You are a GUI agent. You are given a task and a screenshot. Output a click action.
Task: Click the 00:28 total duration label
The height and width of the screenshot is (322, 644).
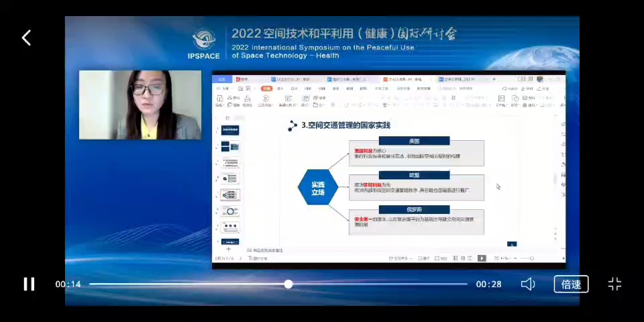coord(489,284)
